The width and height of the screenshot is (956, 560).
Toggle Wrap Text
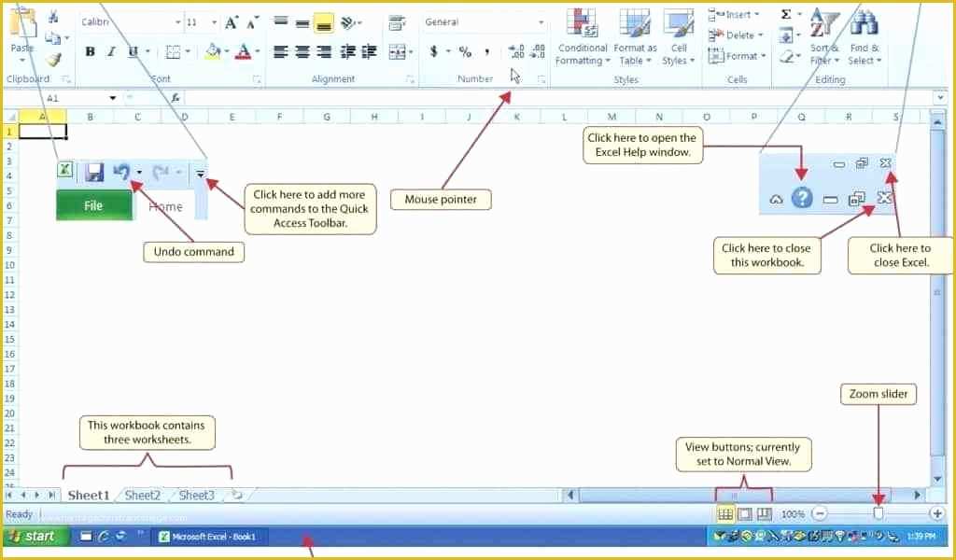coord(398,22)
